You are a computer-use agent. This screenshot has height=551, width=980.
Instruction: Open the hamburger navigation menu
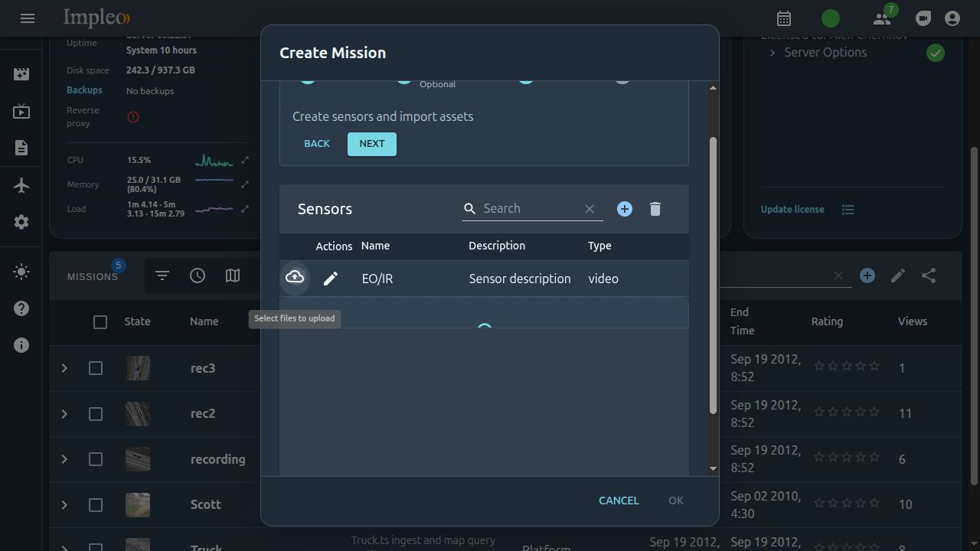[28, 18]
